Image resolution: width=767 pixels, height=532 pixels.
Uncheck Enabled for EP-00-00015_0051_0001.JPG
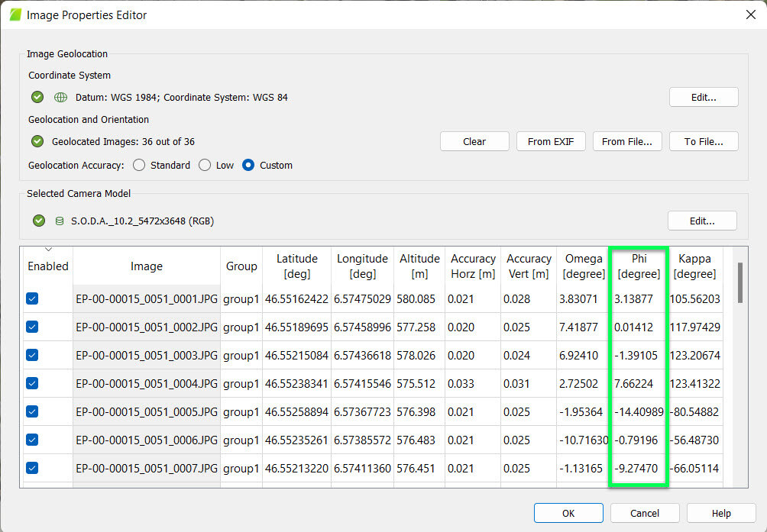32,298
